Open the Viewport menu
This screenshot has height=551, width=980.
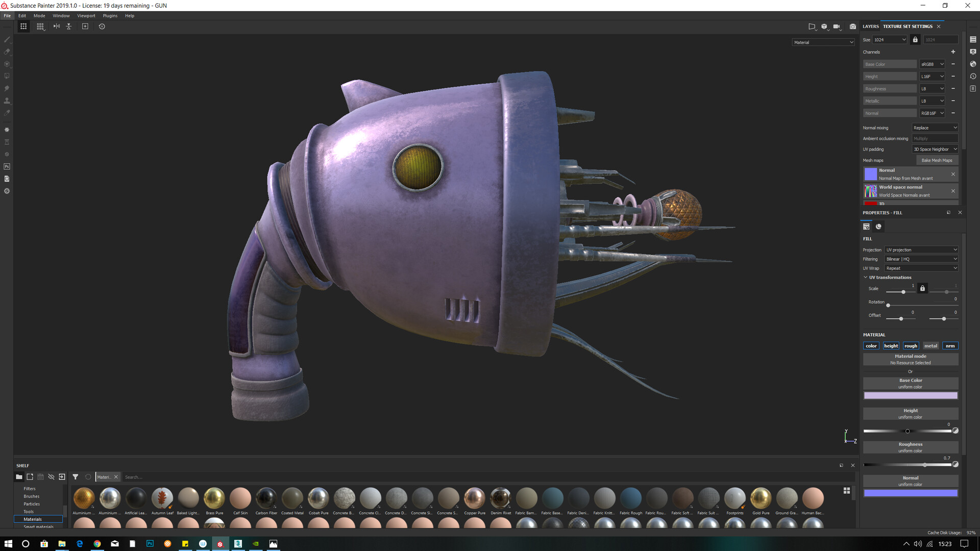click(x=86, y=16)
